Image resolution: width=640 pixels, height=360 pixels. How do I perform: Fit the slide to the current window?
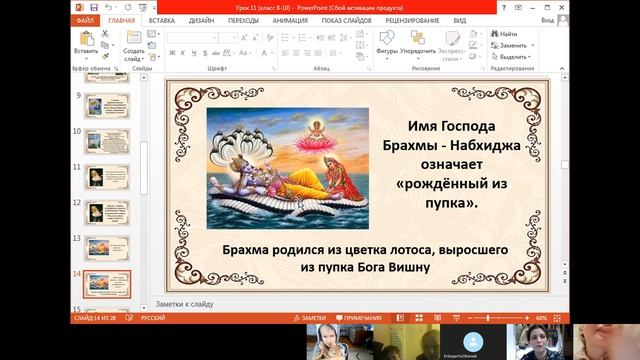click(557, 318)
